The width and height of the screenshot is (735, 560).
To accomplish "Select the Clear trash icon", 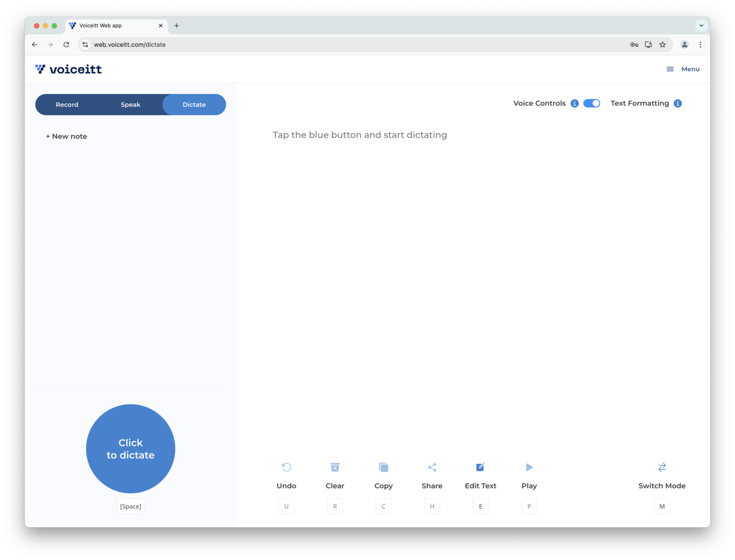I will pos(335,467).
